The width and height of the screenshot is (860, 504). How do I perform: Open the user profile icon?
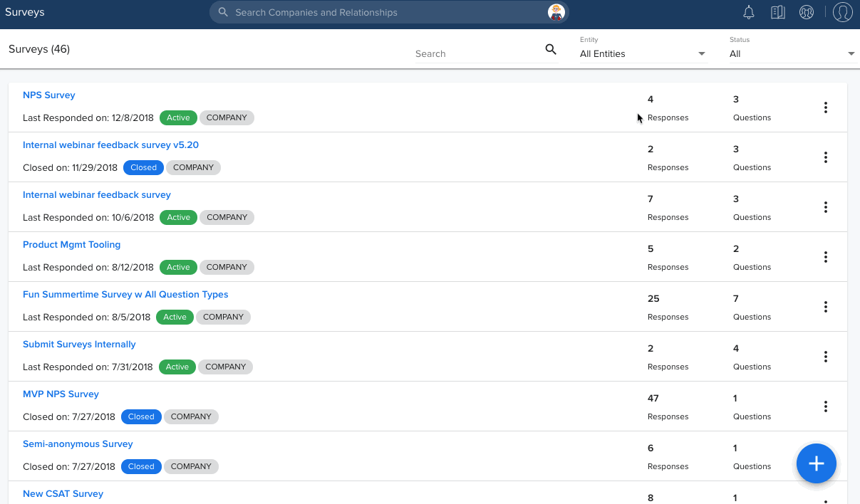tap(843, 12)
